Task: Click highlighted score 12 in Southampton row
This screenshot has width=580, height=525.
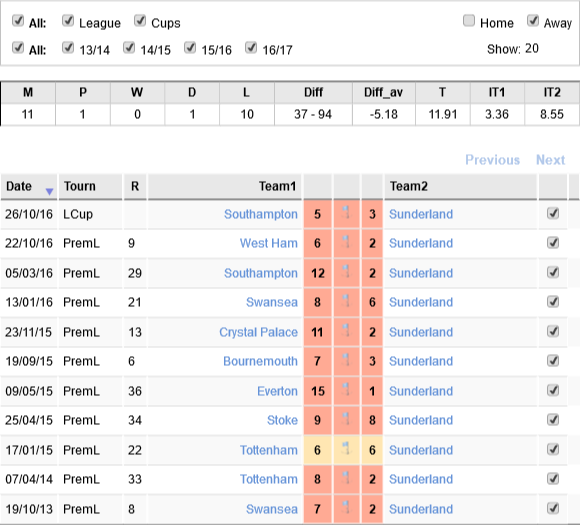Action: (x=318, y=273)
